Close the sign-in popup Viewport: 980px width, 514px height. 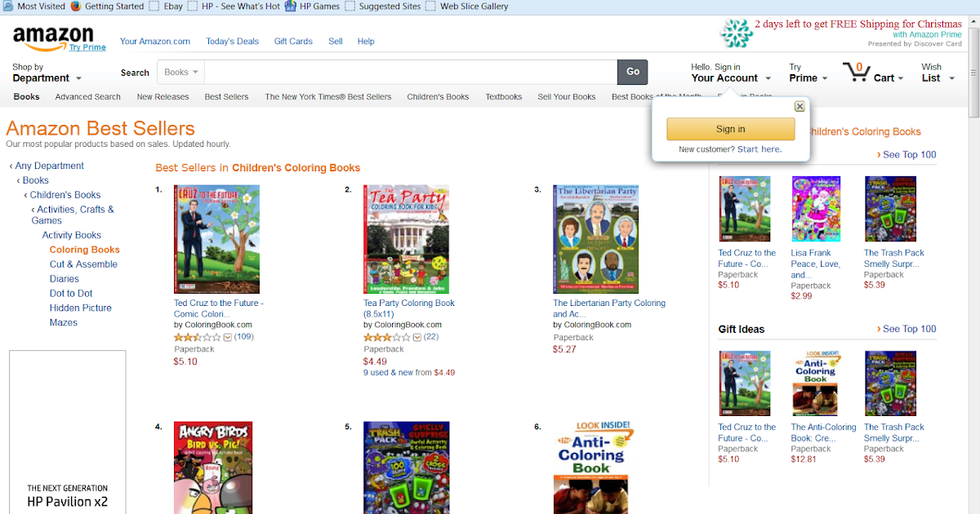[x=800, y=106]
